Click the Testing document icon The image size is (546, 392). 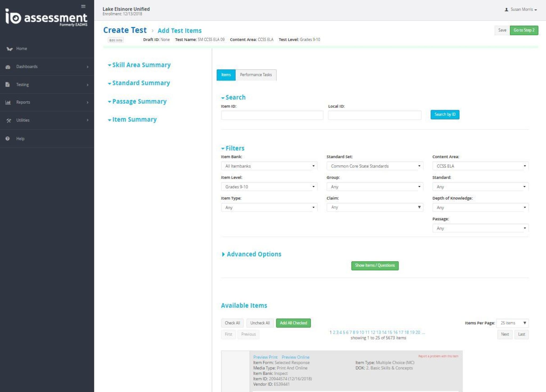tap(8, 85)
